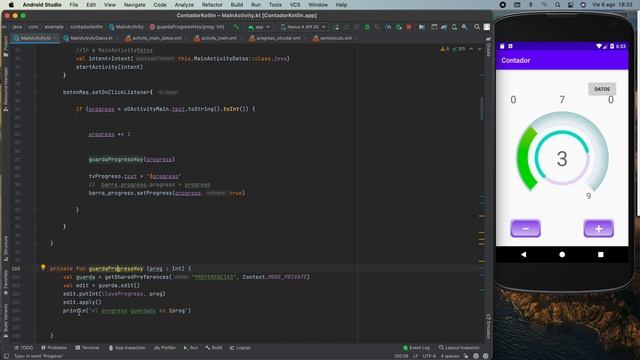Screen dimensions: 640x360
Task: Click the Attach Debugger to process icon
Action: [x=399, y=27]
